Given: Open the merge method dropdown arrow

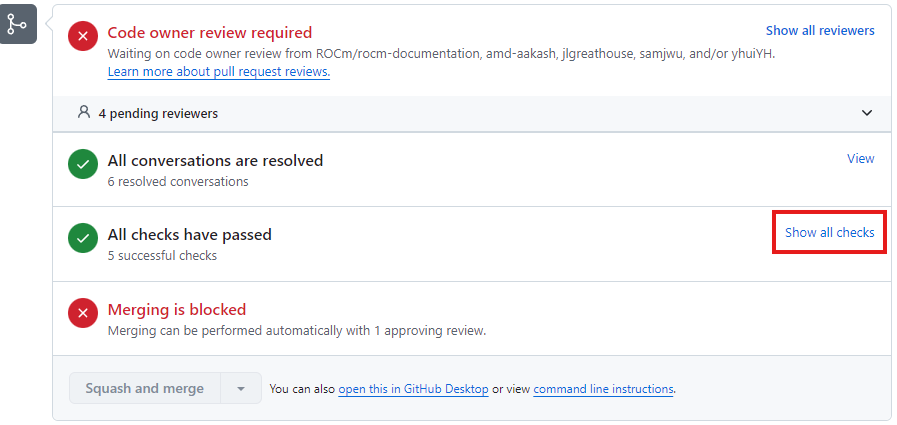Looking at the screenshot, I should tap(241, 388).
